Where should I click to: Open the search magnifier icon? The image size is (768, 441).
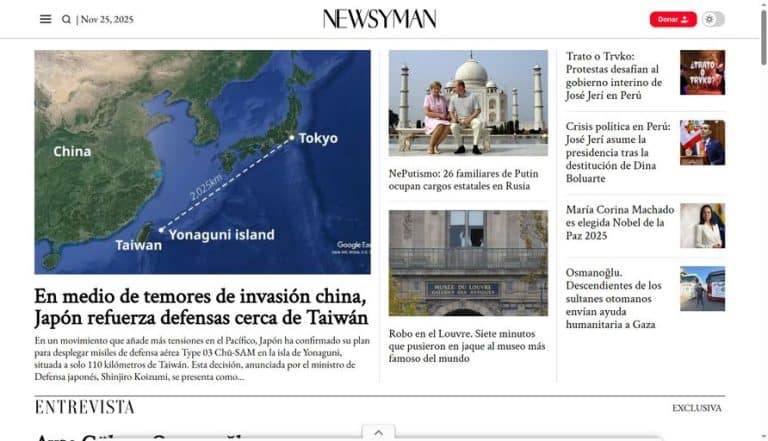coord(66,19)
